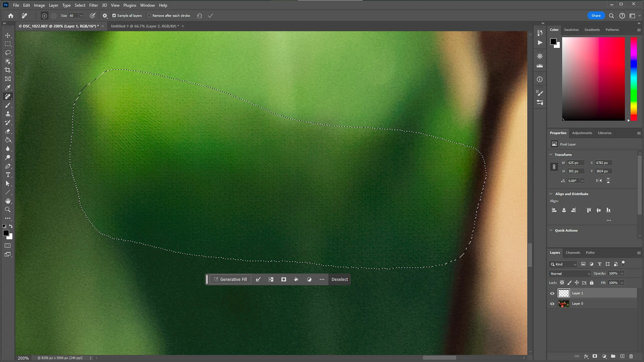644x362 pixels.
Task: Select the Lasso tool
Action: [8, 53]
